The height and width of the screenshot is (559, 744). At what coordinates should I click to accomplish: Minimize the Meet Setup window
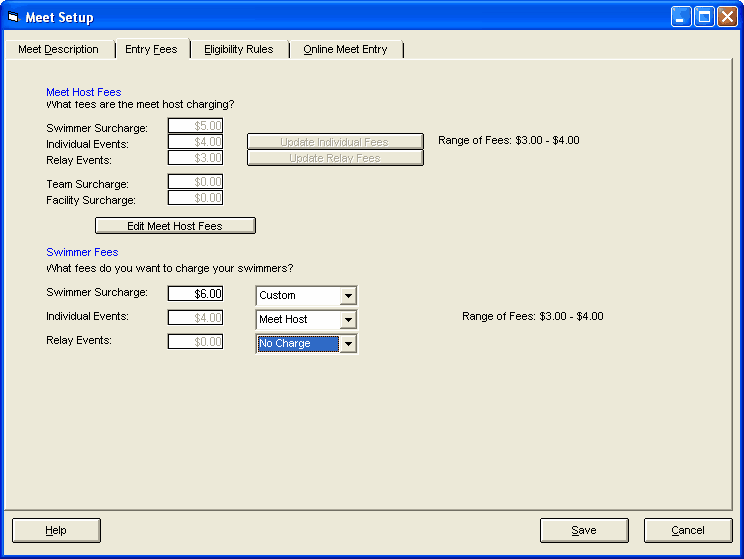[681, 17]
